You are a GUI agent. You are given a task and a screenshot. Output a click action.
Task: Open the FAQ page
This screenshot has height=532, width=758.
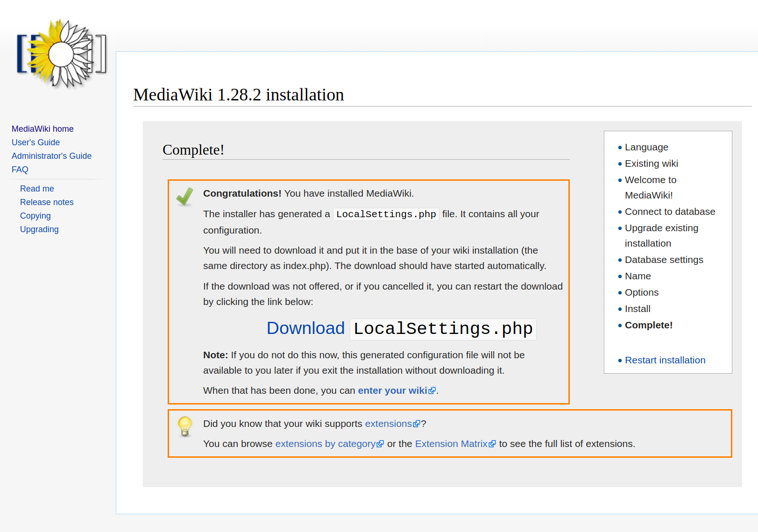(20, 169)
